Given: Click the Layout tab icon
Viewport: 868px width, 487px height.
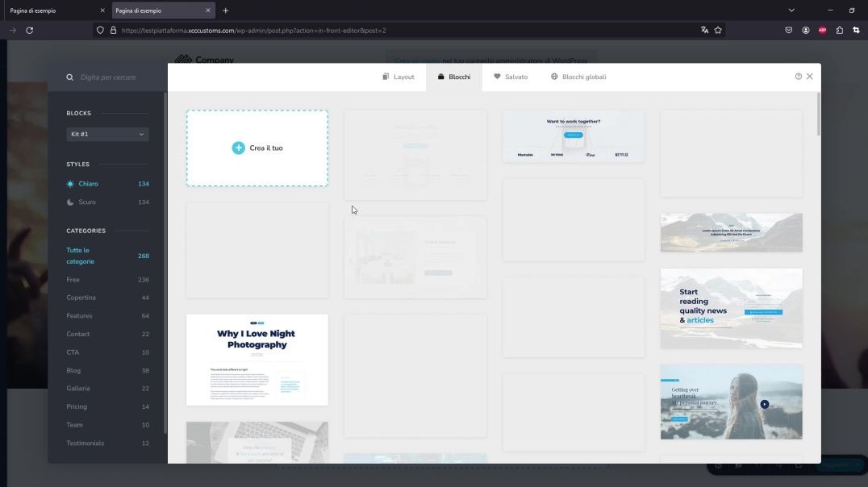Looking at the screenshot, I should 386,77.
